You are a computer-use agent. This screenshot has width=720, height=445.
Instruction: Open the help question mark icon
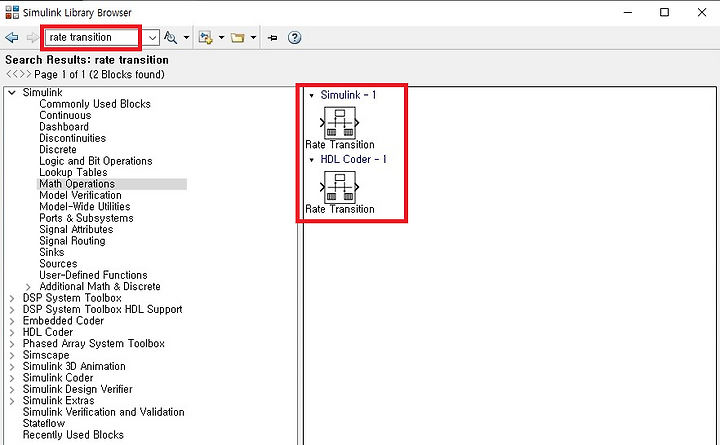294,38
